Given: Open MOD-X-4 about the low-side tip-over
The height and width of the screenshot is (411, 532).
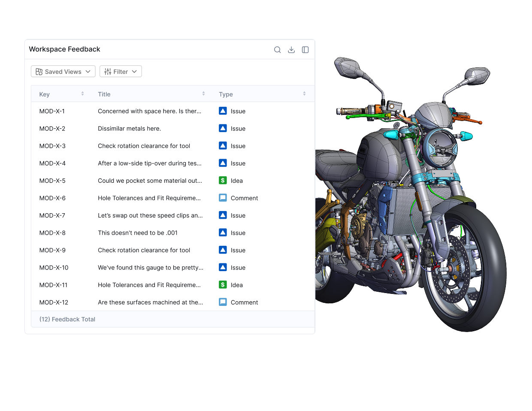Looking at the screenshot, I should pyautogui.click(x=149, y=163).
